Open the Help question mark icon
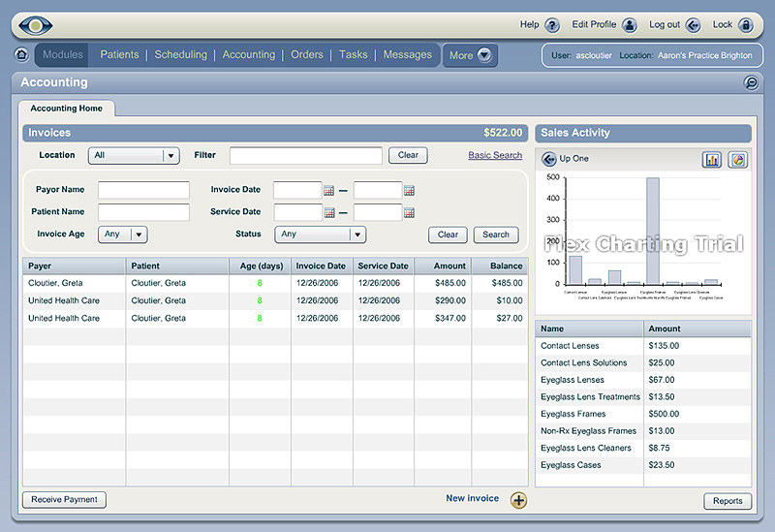Image resolution: width=775 pixels, height=532 pixels. point(552,25)
